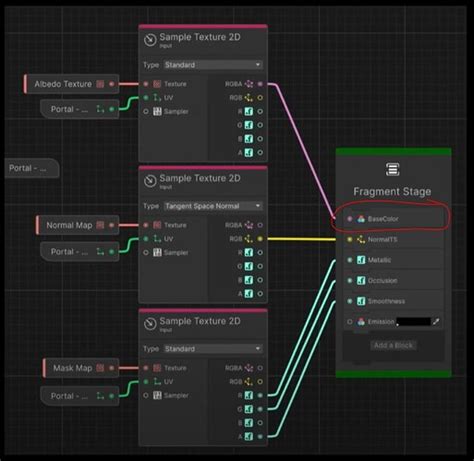Click the Sampler input port on Tangent Space Normal sampler

(x=146, y=253)
